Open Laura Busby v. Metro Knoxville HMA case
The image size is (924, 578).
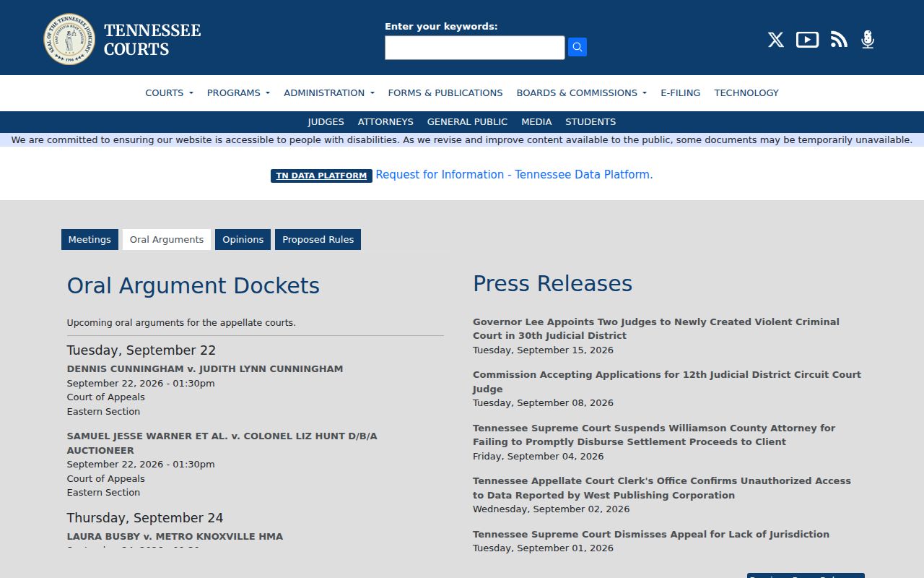click(x=175, y=536)
